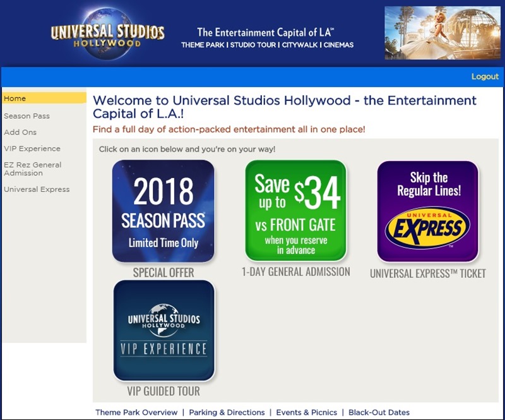
Task: Click The Entertainment Capital of LA tagline
Action: click(266, 32)
